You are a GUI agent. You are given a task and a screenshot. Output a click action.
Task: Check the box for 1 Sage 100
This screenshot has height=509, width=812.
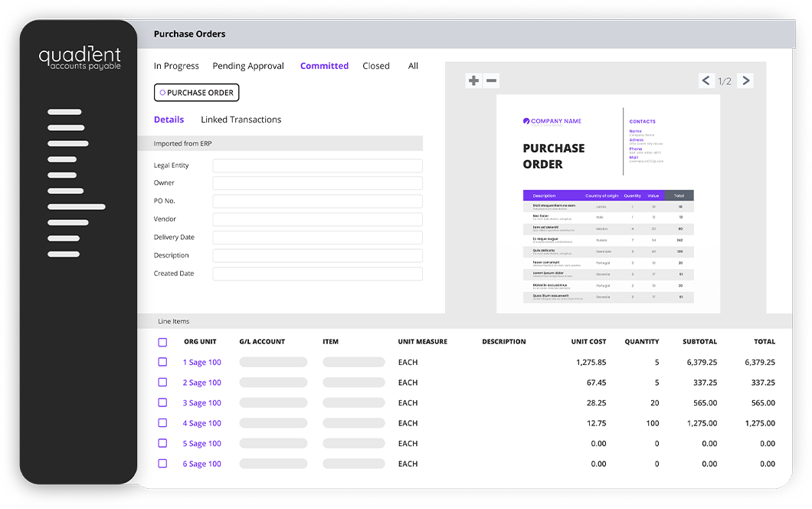pyautogui.click(x=162, y=362)
